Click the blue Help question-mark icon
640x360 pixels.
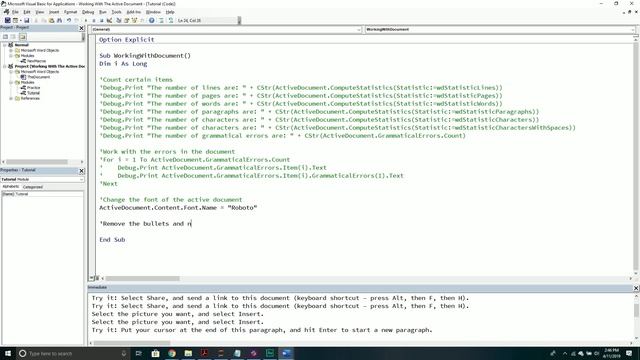click(151, 20)
